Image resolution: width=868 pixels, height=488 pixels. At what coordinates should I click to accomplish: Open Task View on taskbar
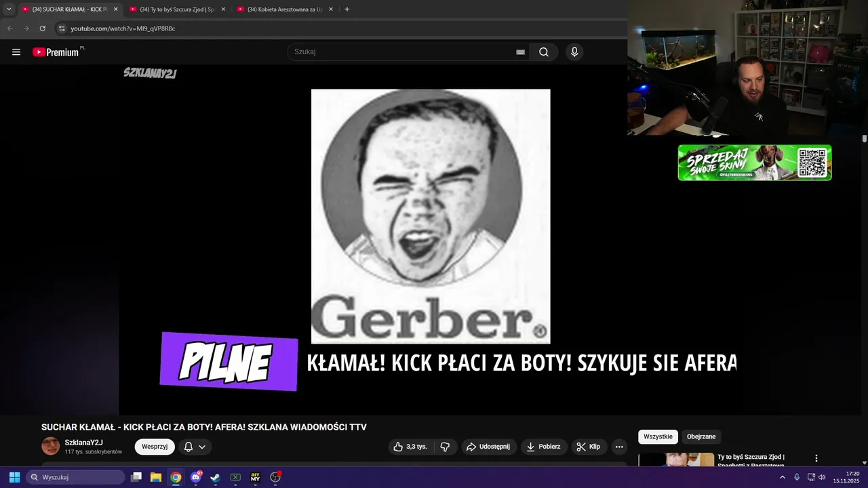pyautogui.click(x=136, y=477)
